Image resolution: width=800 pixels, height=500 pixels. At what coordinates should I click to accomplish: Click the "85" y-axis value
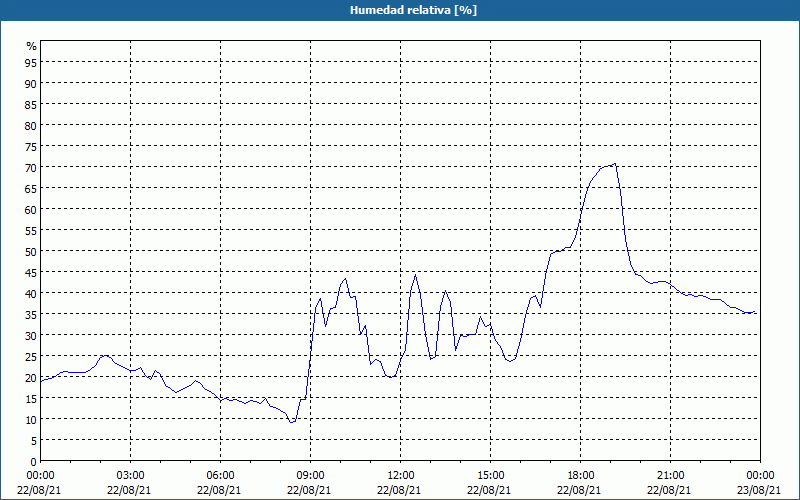point(31,105)
